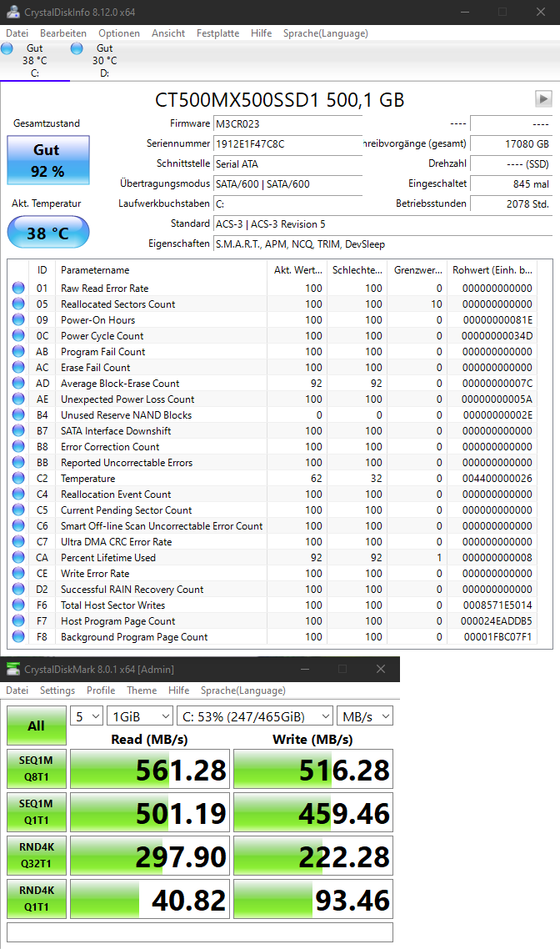This screenshot has width=560, height=949.
Task: Click SEQ1M Q8T1 read result 561.28
Action: tap(150, 769)
